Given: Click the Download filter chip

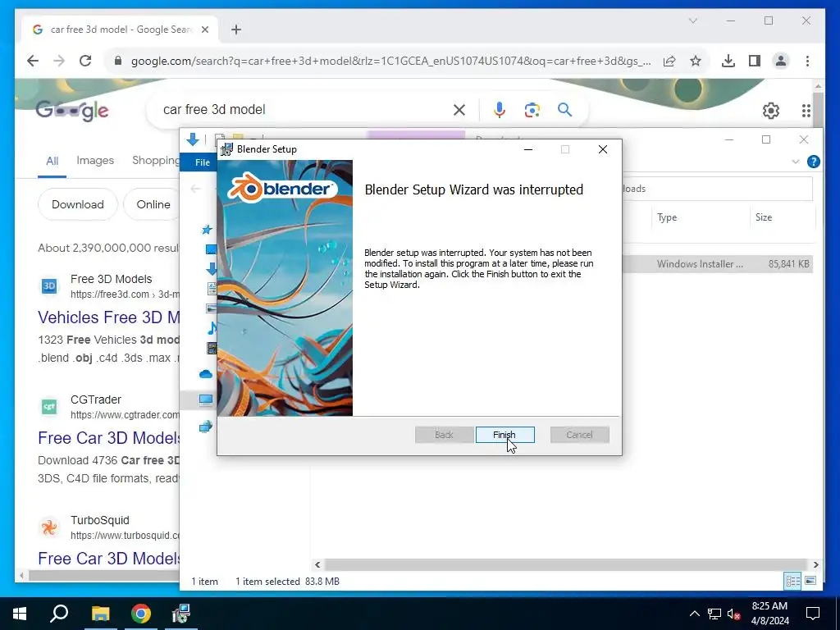Looking at the screenshot, I should pos(78,204).
